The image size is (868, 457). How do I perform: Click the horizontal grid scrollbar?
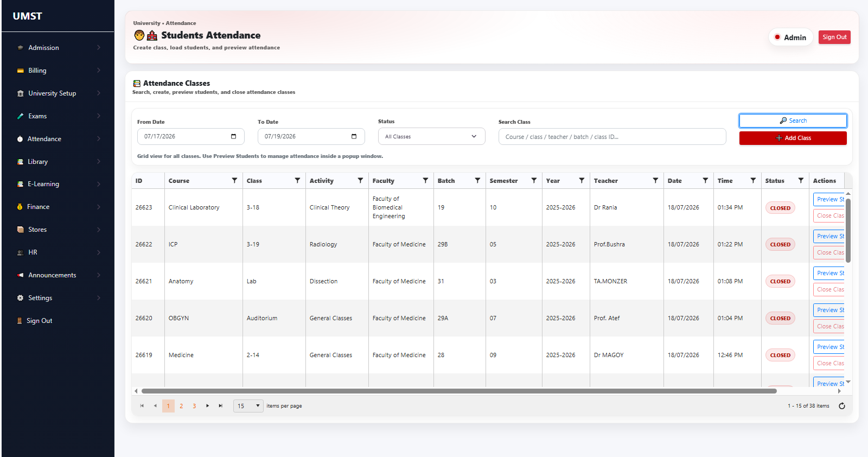pos(459,391)
